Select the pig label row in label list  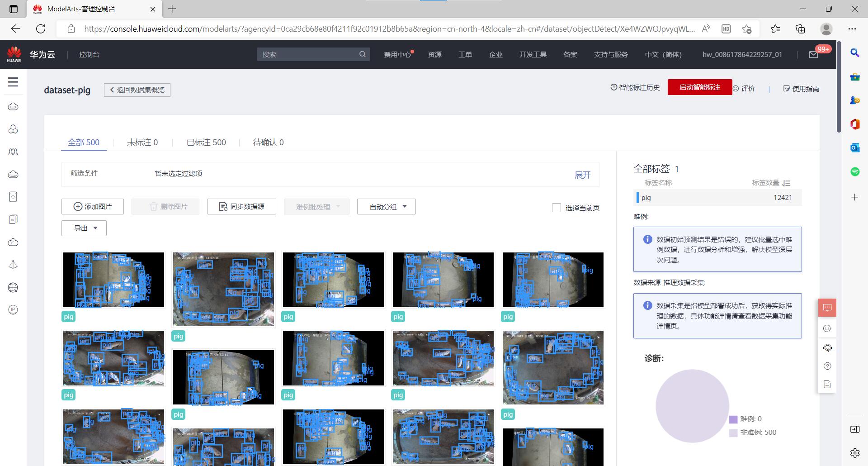click(717, 198)
